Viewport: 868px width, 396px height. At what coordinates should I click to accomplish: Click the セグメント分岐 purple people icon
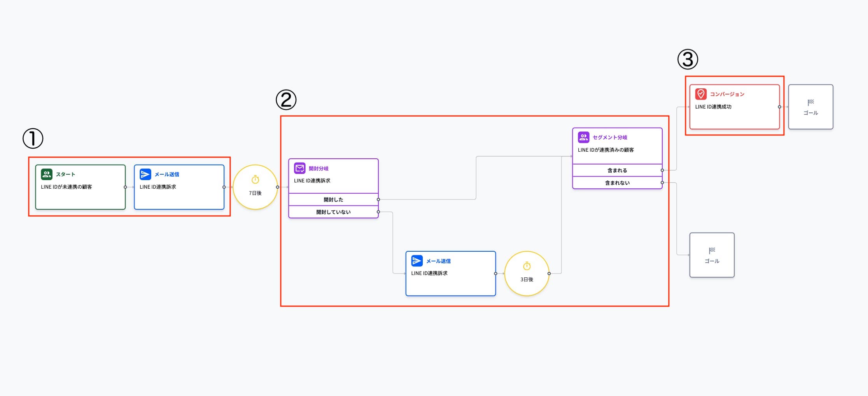click(583, 137)
